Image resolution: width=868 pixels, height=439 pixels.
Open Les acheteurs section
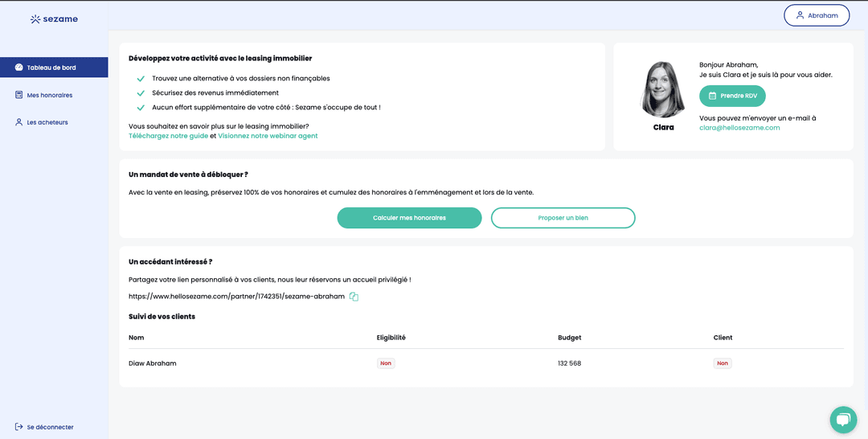[47, 122]
